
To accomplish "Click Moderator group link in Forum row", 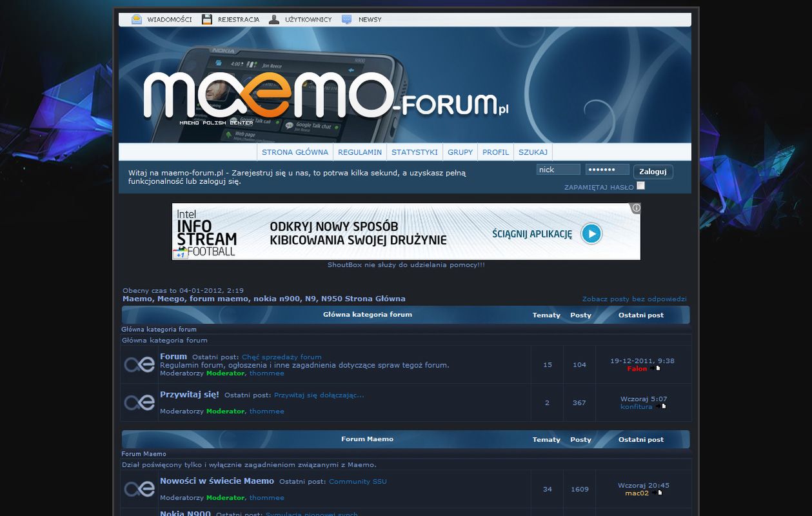I will click(x=225, y=373).
